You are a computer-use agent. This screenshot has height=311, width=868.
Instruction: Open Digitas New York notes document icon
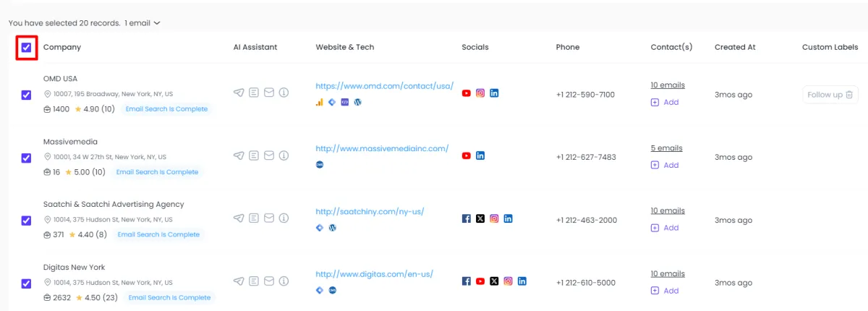click(x=254, y=281)
